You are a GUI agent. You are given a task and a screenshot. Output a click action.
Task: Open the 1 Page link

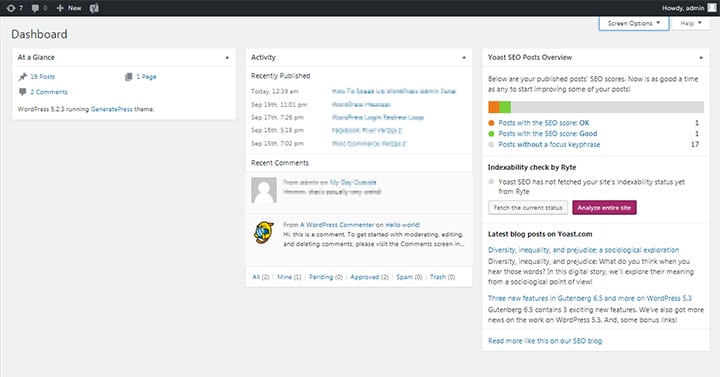[x=146, y=77]
